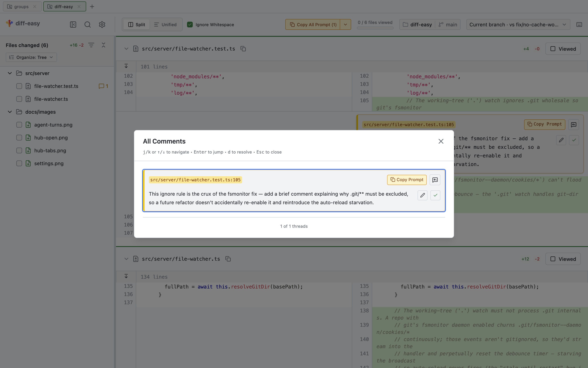Image resolution: width=588 pixels, height=368 pixels.
Task: Open hub-tabs.png in file tree
Action: [x=50, y=151]
